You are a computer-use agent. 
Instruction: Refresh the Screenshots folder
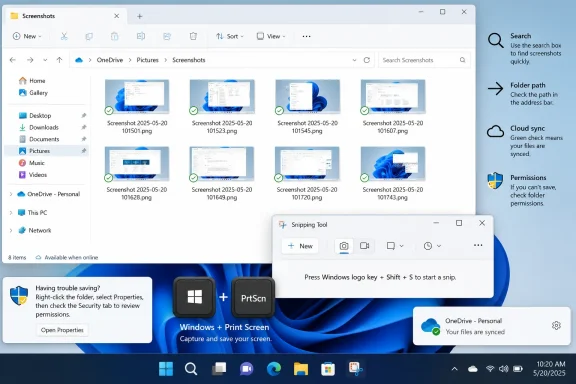tap(367, 60)
